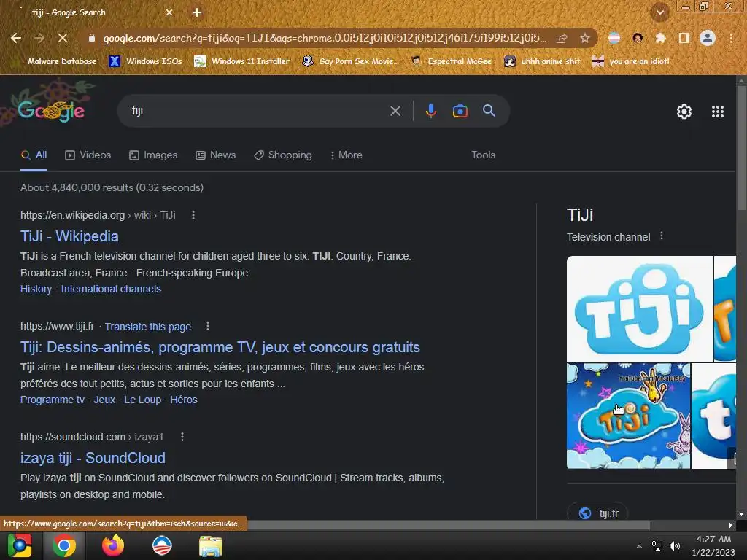Open the Chrome extensions puzzle icon
This screenshot has height=560, width=747.
pyautogui.click(x=660, y=38)
